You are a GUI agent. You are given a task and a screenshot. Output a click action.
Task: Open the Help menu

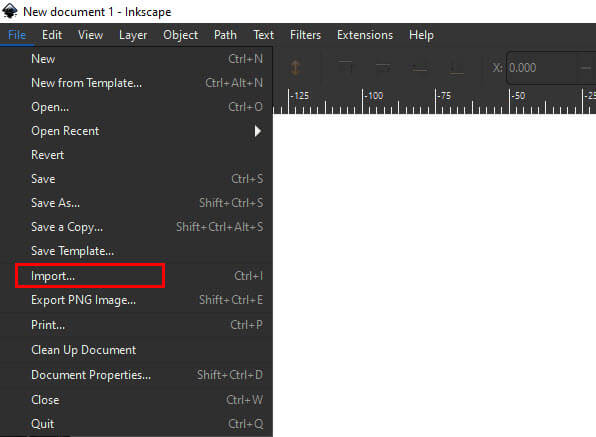click(x=421, y=35)
